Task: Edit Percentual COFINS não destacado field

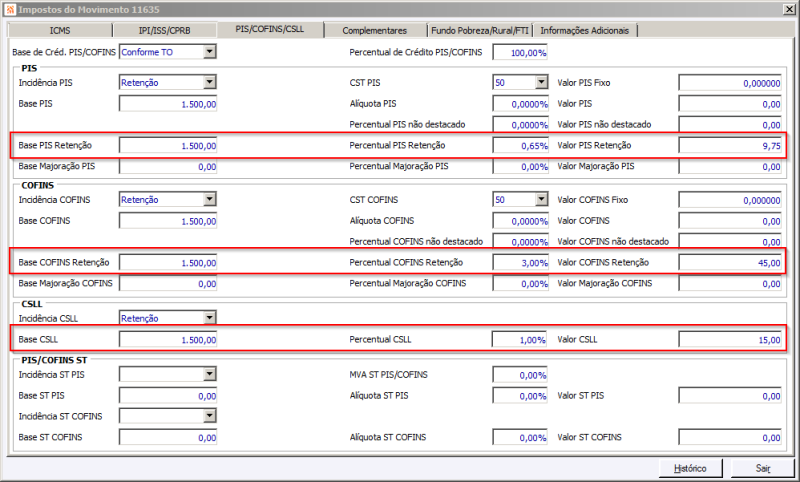Action: [520, 242]
